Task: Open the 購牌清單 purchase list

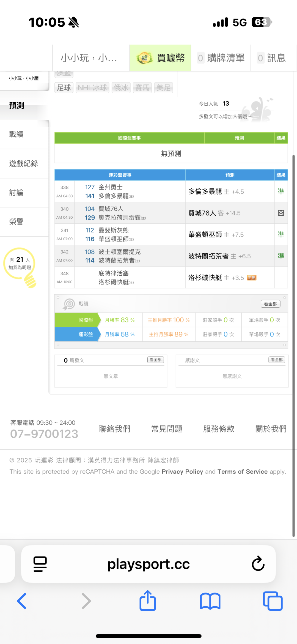Action: coord(221,58)
